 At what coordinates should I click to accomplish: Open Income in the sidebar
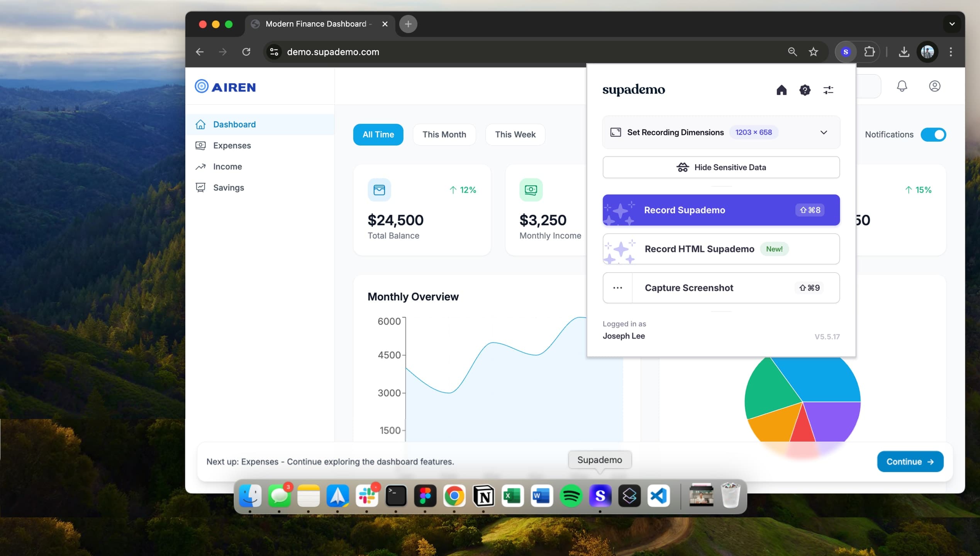pos(260,166)
